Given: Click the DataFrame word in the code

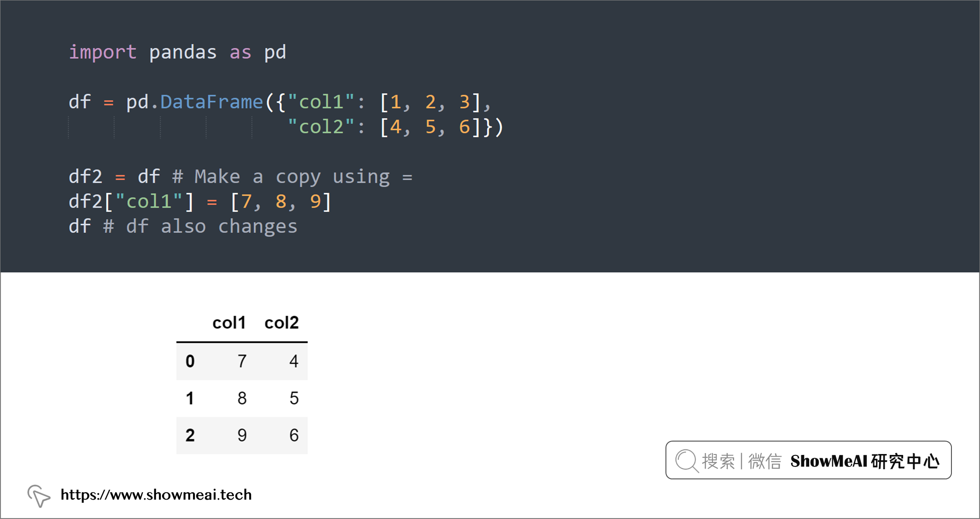Looking at the screenshot, I should (211, 102).
